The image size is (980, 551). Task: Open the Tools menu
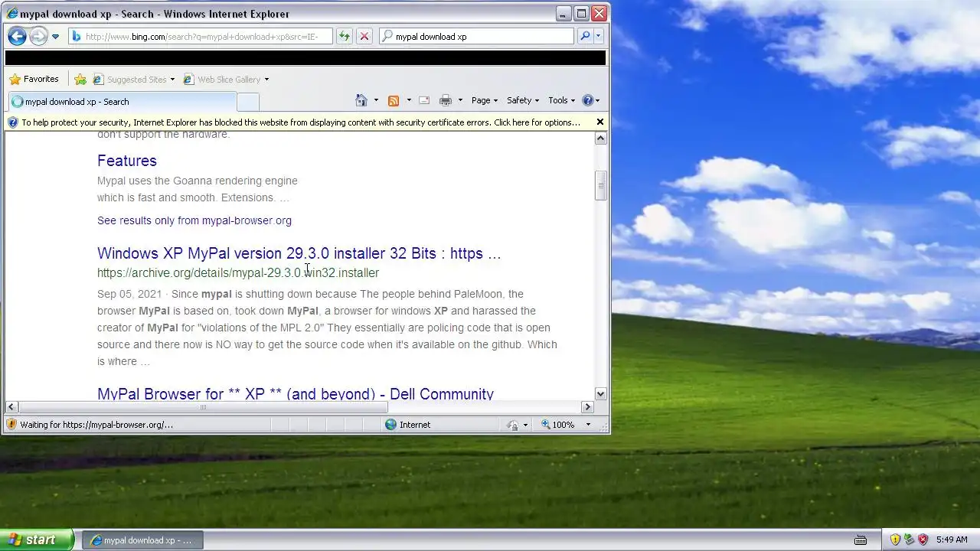click(x=562, y=100)
